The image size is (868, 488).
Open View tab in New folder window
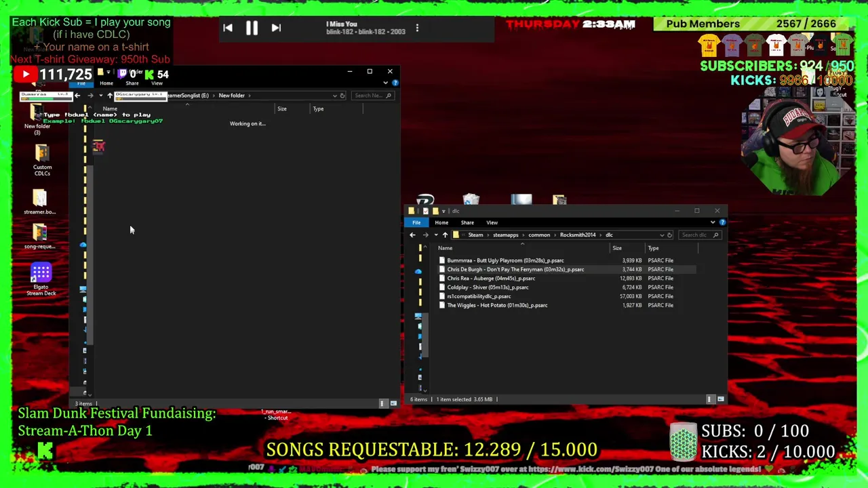[x=157, y=83]
